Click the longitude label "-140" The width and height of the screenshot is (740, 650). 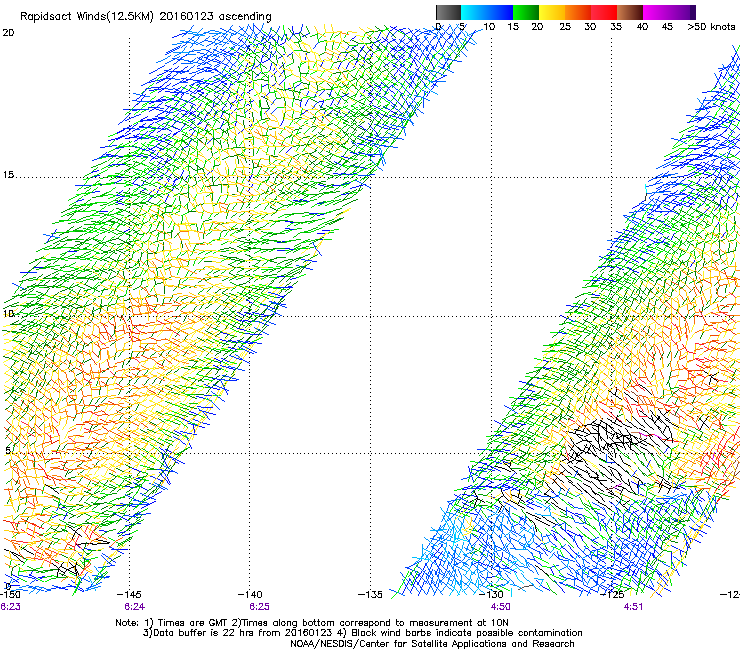[x=250, y=594]
